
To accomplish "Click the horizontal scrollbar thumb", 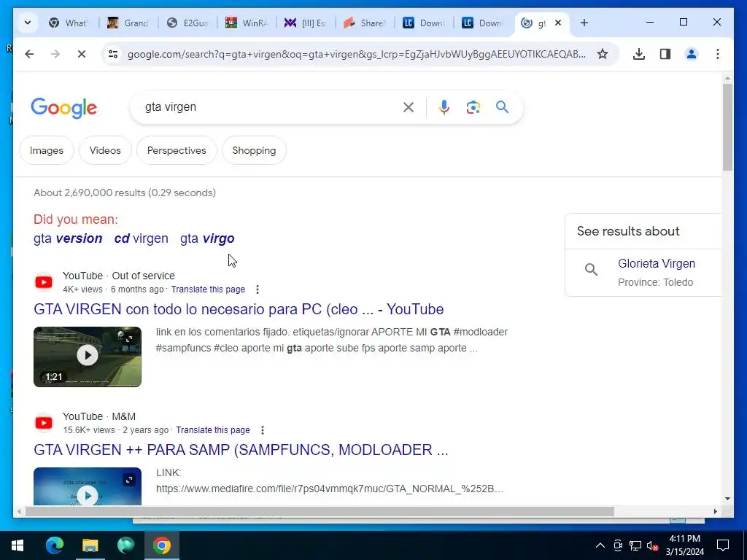I will coord(320,511).
